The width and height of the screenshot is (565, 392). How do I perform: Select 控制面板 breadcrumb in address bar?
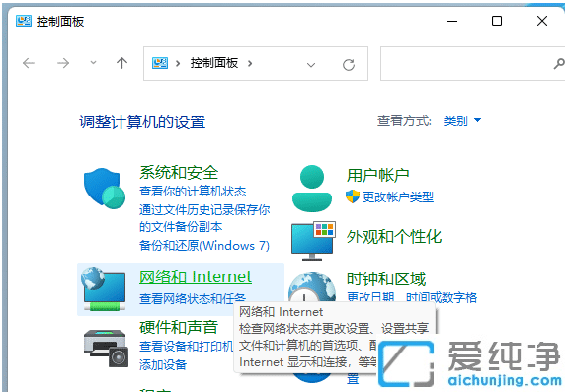pos(214,63)
